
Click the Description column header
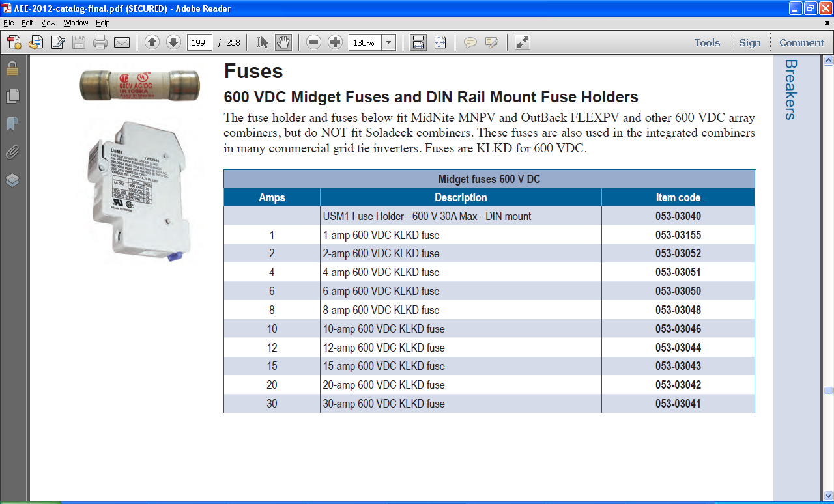[461, 197]
